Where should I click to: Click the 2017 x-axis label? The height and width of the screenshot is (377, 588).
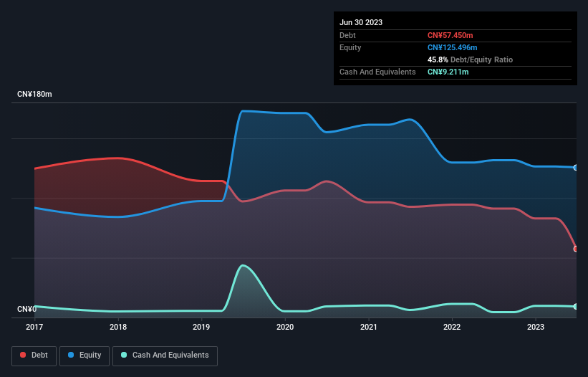[34, 327]
